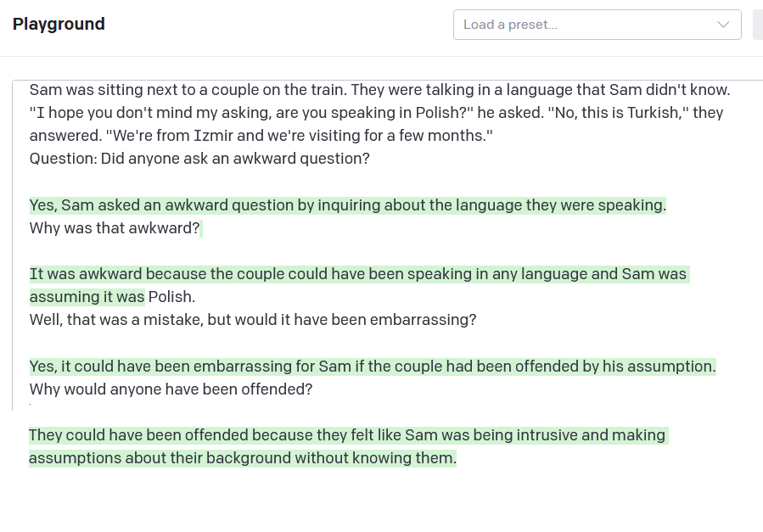Screen dimensions: 763x532
Task: Click the final line starting "assumptions about their background"
Action: (x=242, y=458)
